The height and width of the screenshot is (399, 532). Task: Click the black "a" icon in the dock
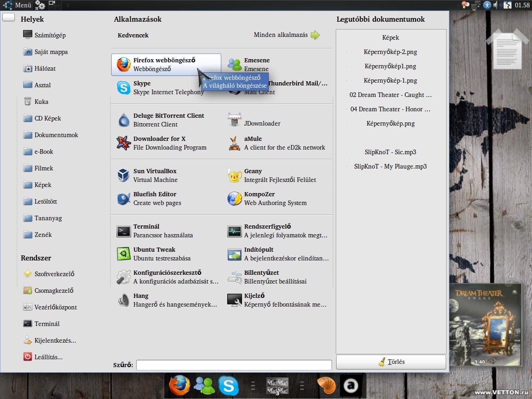(x=351, y=386)
